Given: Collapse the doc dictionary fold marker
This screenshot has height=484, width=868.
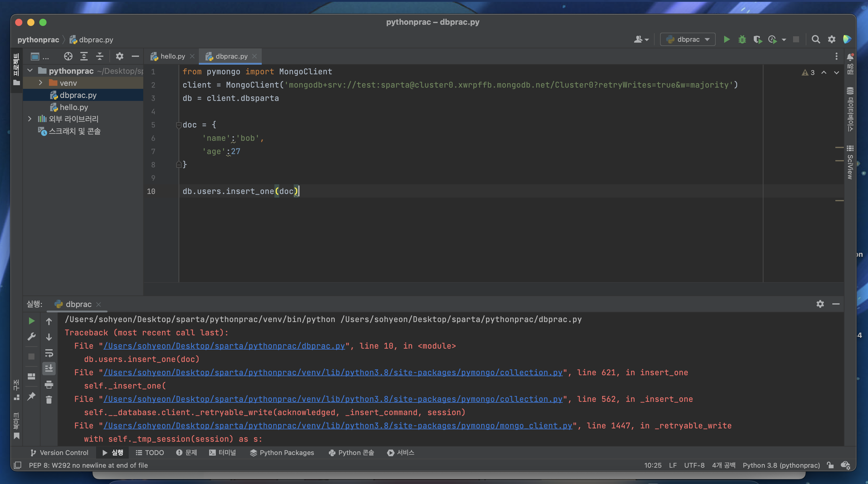Looking at the screenshot, I should click(179, 125).
